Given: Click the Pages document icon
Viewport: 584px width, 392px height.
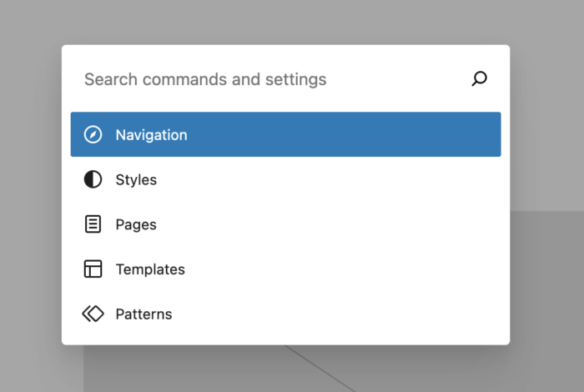Looking at the screenshot, I should click(x=93, y=224).
